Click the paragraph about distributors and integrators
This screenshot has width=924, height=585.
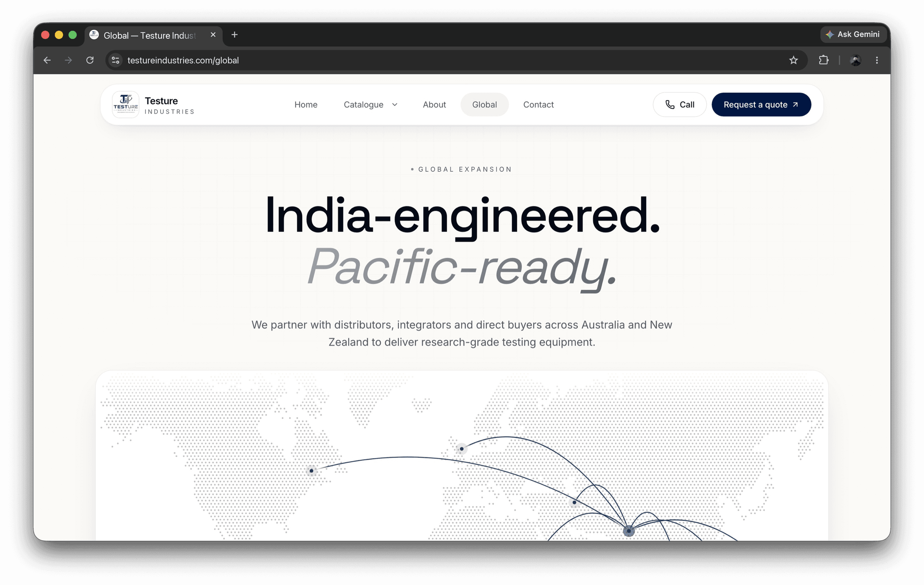[x=462, y=333]
